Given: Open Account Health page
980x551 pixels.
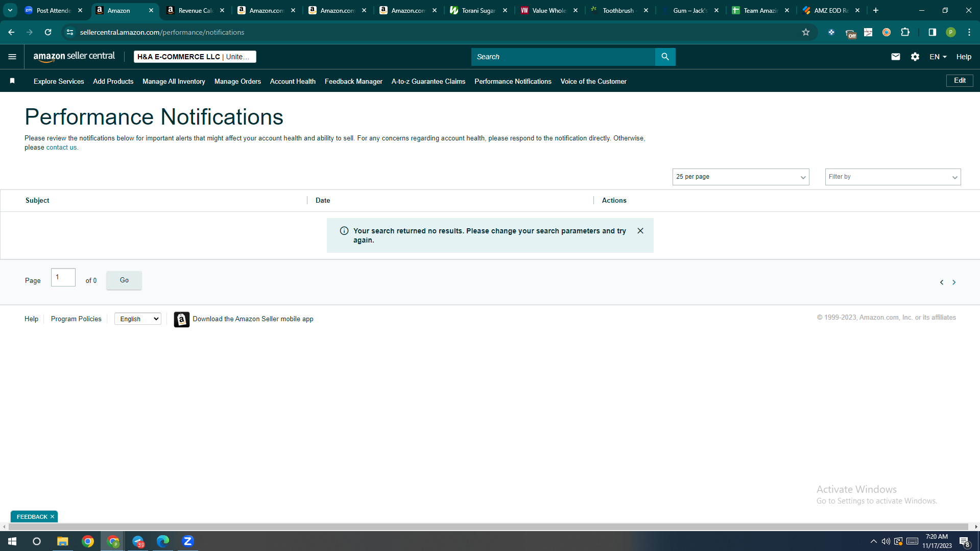Looking at the screenshot, I should click(x=293, y=81).
